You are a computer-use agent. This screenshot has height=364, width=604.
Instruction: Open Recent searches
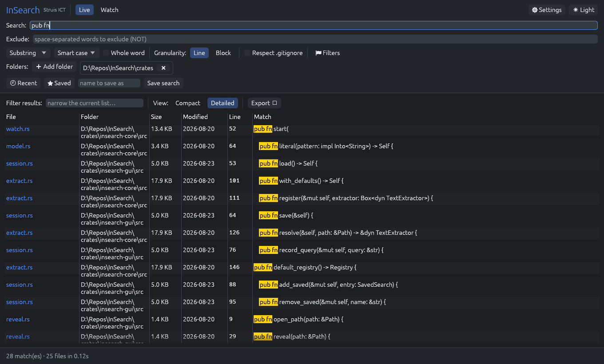24,83
